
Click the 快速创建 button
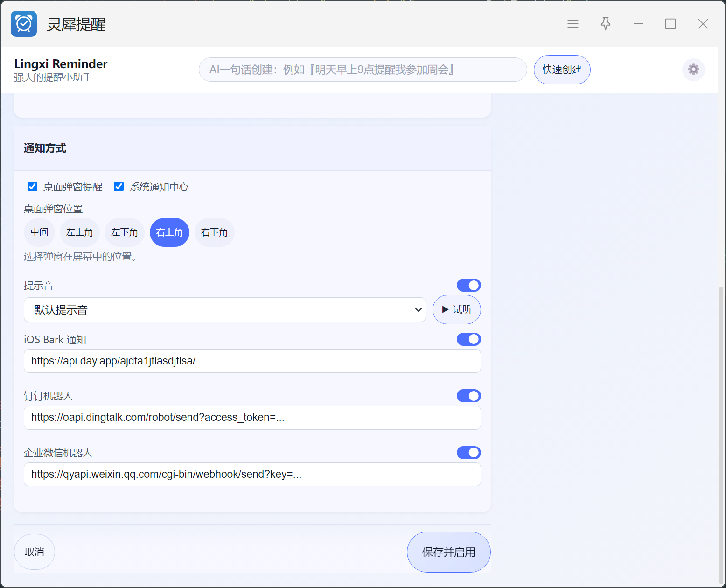(562, 70)
